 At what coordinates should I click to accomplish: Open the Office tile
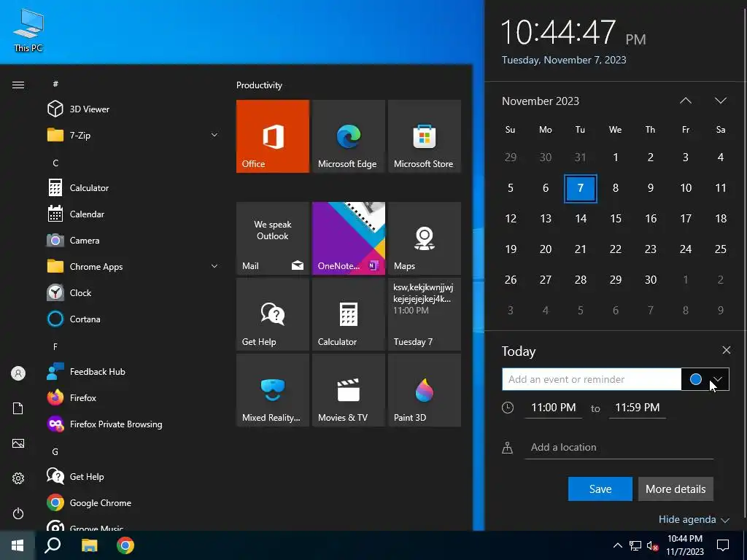click(273, 136)
